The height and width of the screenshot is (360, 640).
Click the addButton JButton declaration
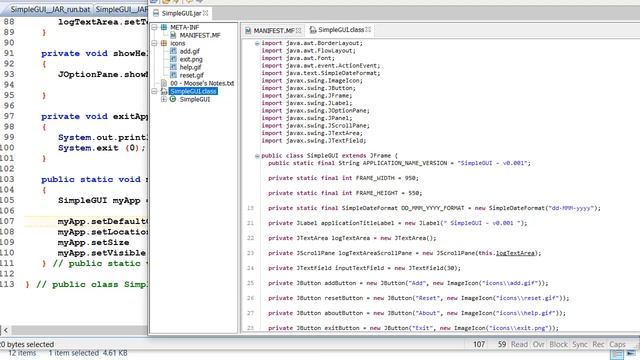(x=408, y=283)
